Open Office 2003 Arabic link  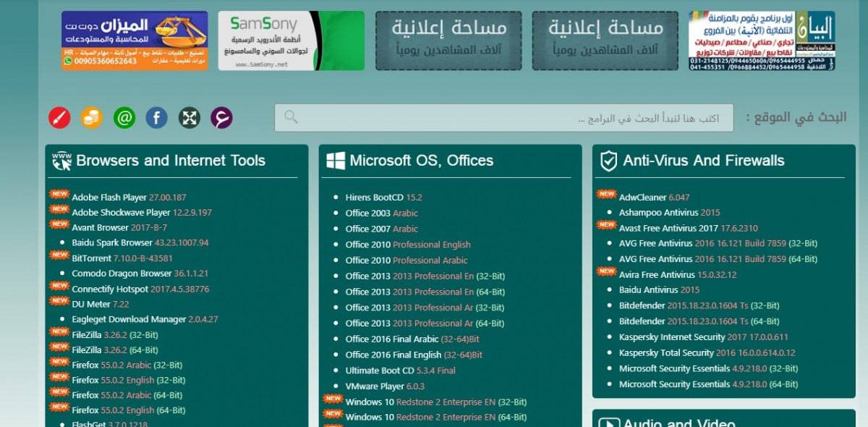point(381,213)
